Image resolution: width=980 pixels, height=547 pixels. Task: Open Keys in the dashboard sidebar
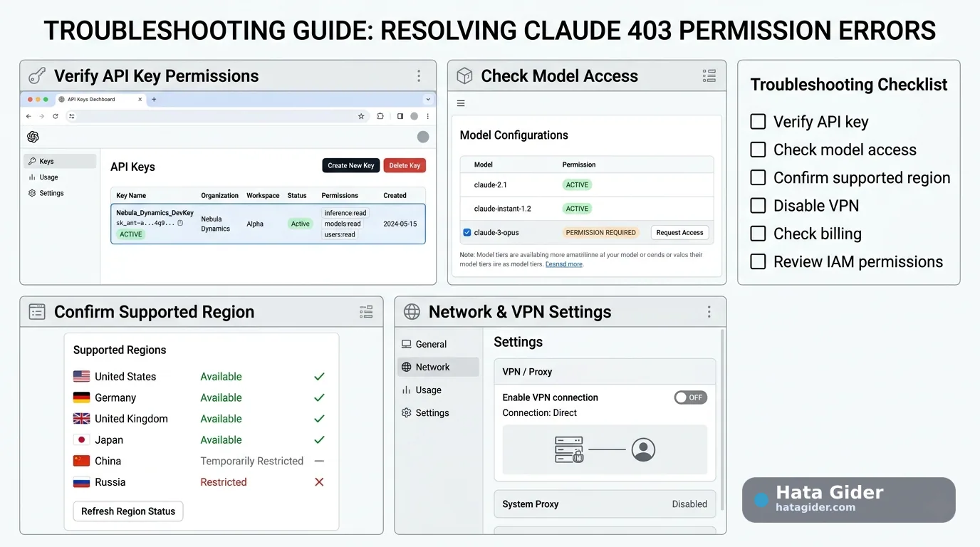[x=60, y=161]
